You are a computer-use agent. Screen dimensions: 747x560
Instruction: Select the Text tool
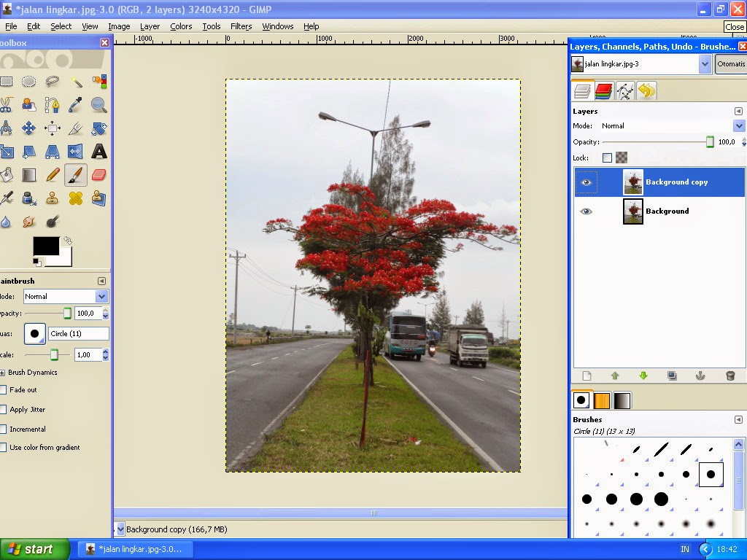point(99,152)
